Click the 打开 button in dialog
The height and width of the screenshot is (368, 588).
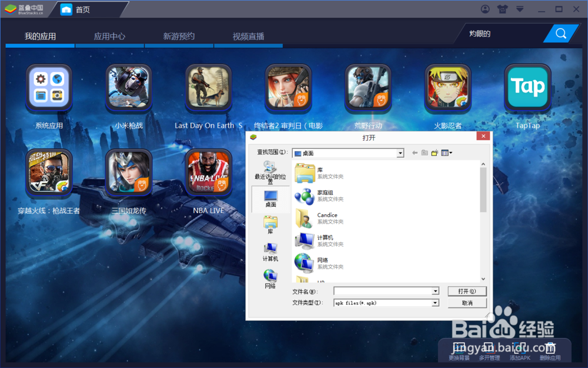coord(467,291)
